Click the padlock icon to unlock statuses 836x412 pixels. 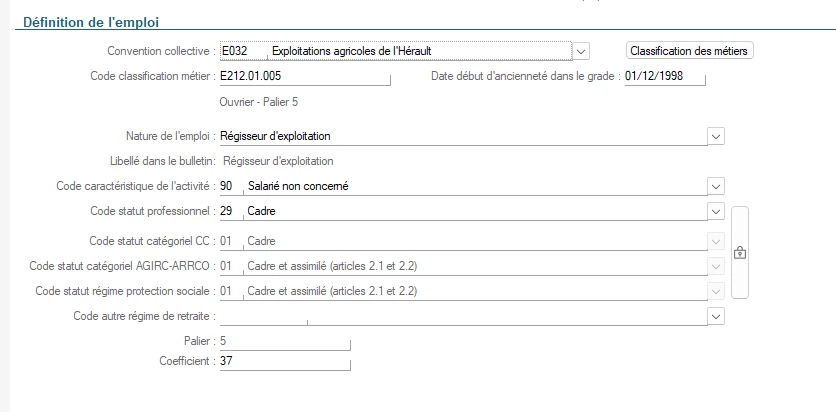click(x=740, y=252)
